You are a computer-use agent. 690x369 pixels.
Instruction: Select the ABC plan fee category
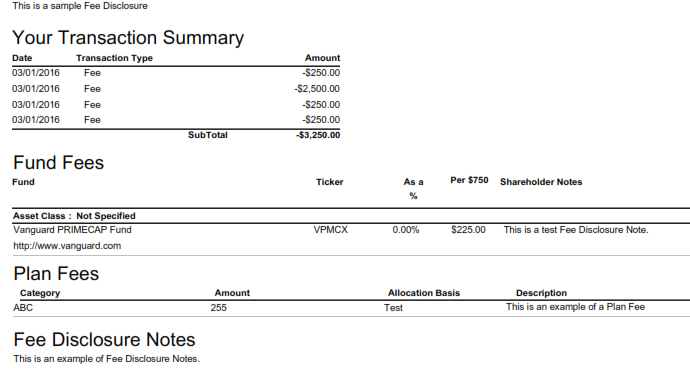pos(23,308)
